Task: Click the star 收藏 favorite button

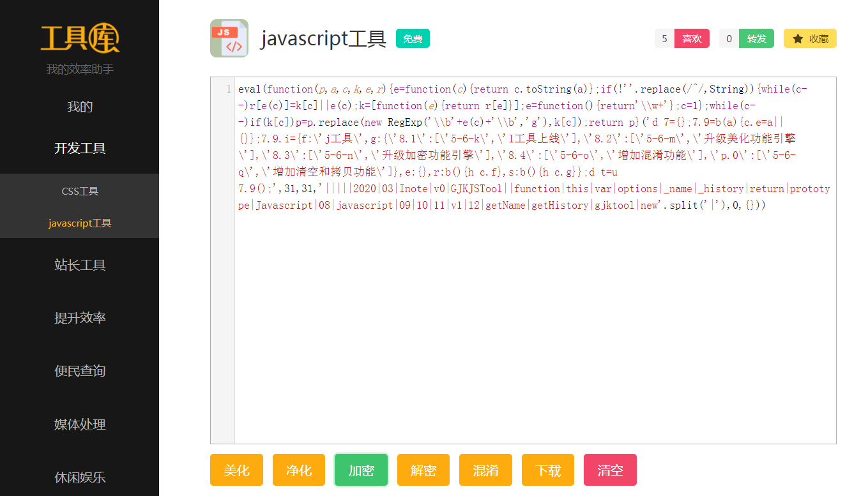Action: point(810,38)
